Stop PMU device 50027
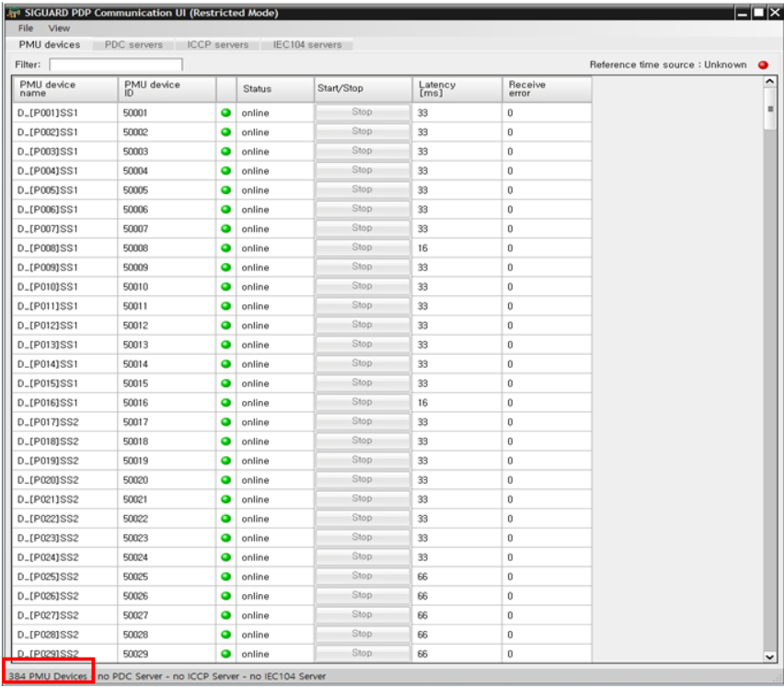 click(x=362, y=614)
